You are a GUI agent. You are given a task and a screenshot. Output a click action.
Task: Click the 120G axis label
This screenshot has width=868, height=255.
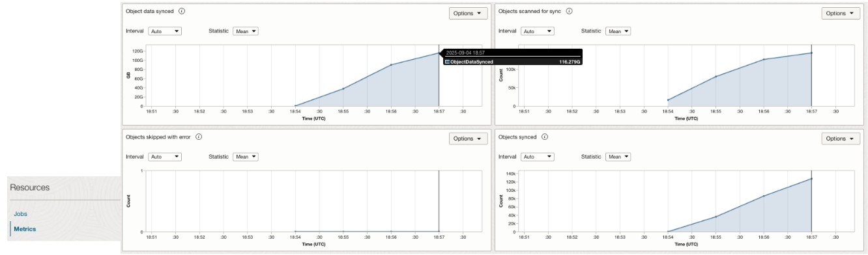(137, 51)
